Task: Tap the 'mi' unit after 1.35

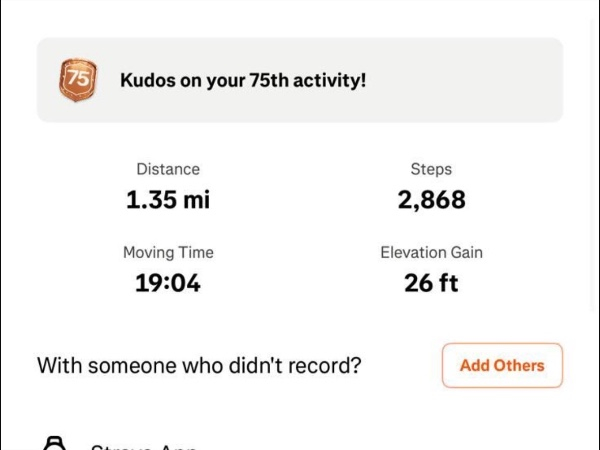Action: 196,200
